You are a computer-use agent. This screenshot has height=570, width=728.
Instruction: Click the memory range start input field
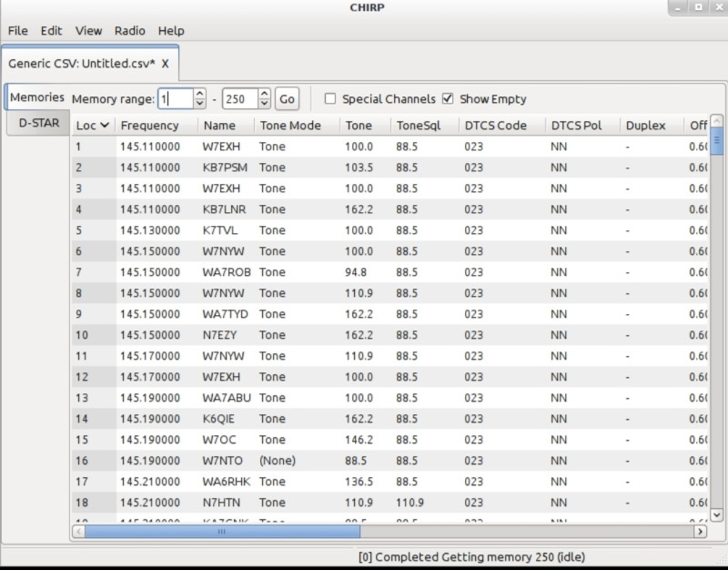175,99
